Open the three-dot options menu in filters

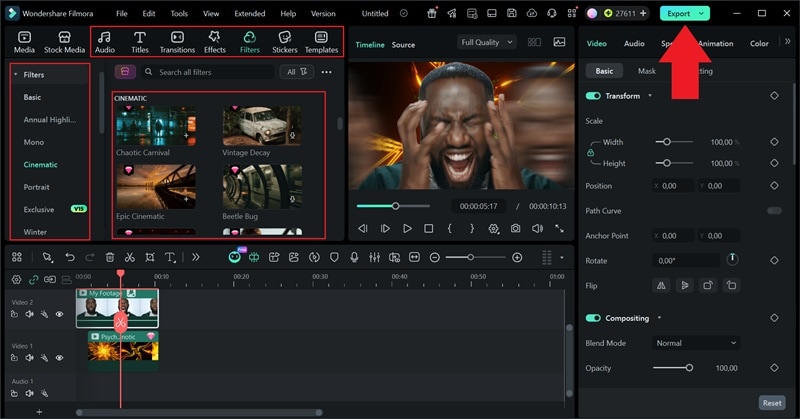tap(327, 72)
